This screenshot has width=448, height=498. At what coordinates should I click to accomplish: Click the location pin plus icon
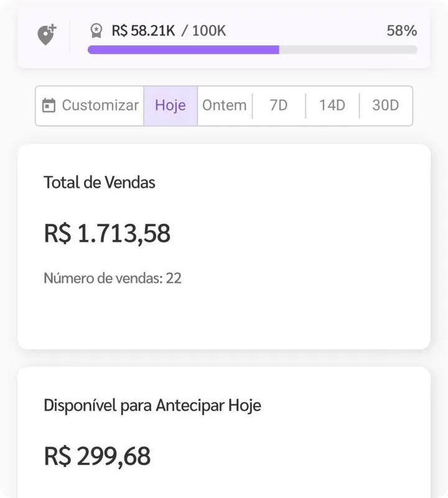coord(46,35)
